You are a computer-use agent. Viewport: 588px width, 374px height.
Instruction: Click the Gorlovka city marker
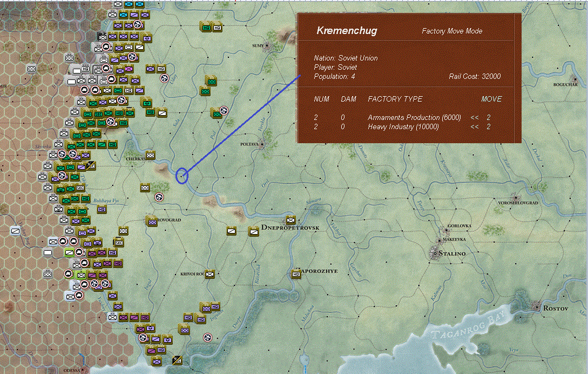pos(446,230)
